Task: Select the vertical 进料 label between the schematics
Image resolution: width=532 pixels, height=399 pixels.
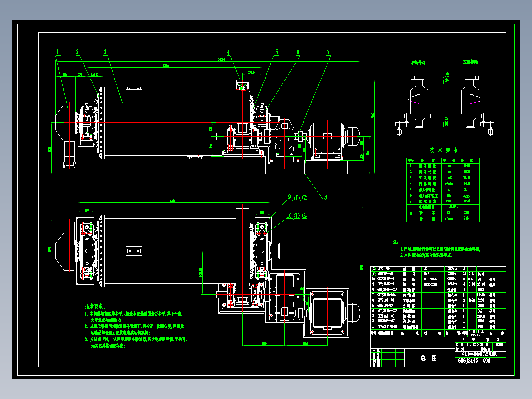Action: (x=447, y=78)
